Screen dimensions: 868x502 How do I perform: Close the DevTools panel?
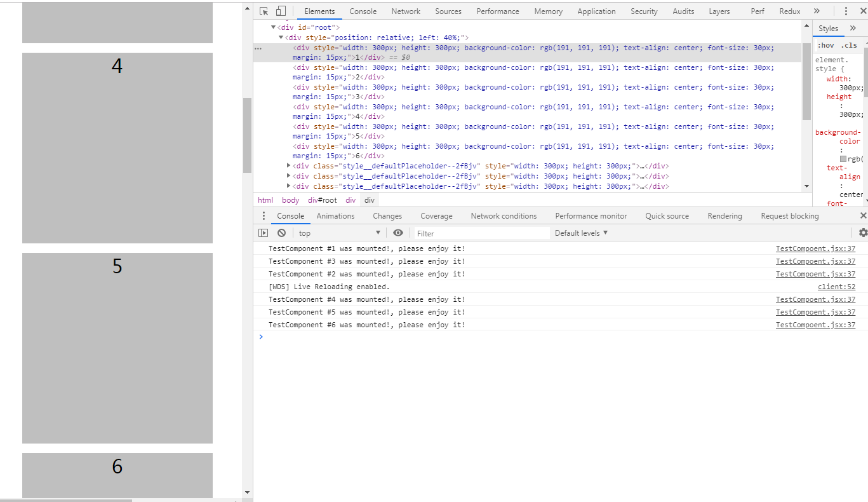[x=862, y=11]
